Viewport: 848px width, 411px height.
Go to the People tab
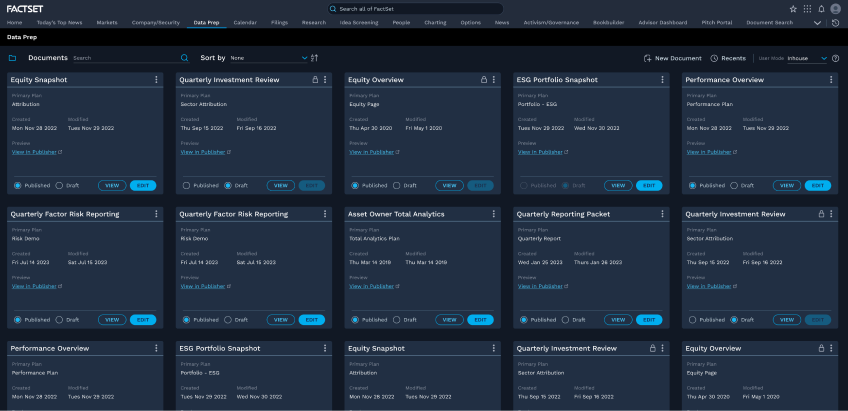coord(401,23)
